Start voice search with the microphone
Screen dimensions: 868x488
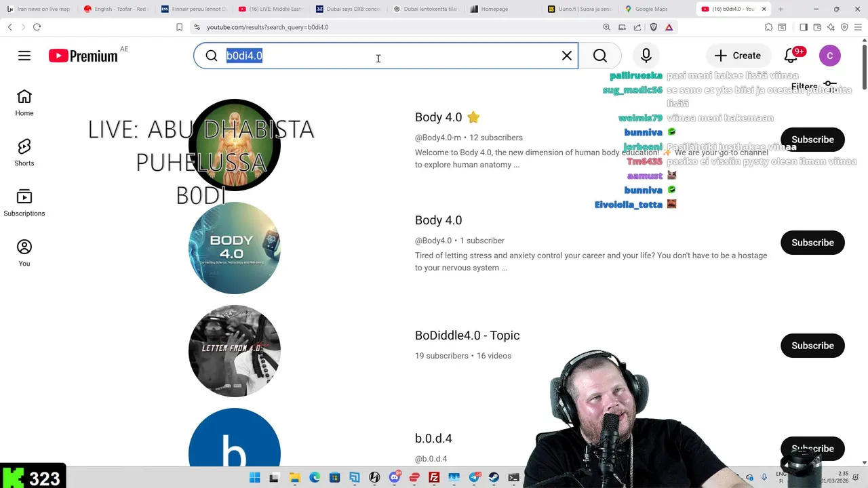point(646,56)
